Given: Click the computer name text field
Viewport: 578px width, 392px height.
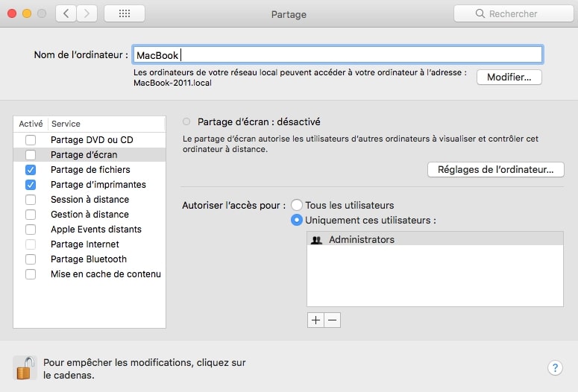Looking at the screenshot, I should 337,55.
